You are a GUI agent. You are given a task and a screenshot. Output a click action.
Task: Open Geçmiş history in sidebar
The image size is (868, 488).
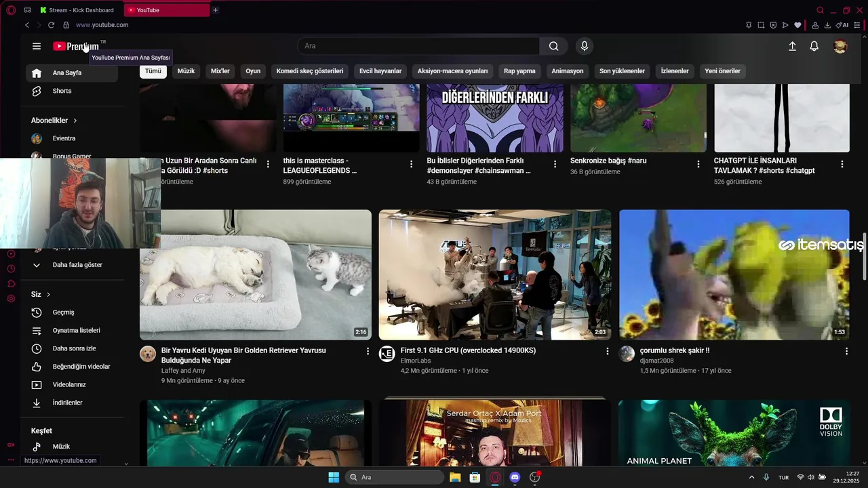point(72,312)
